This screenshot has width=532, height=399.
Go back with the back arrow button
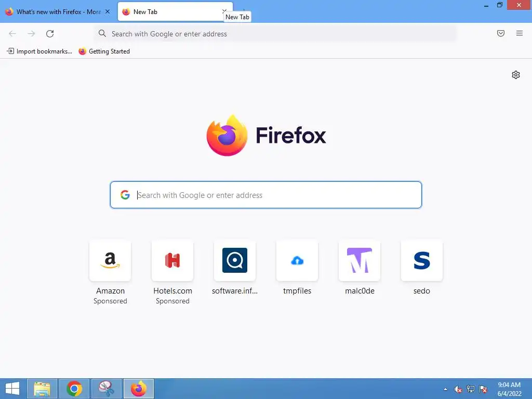[12, 34]
